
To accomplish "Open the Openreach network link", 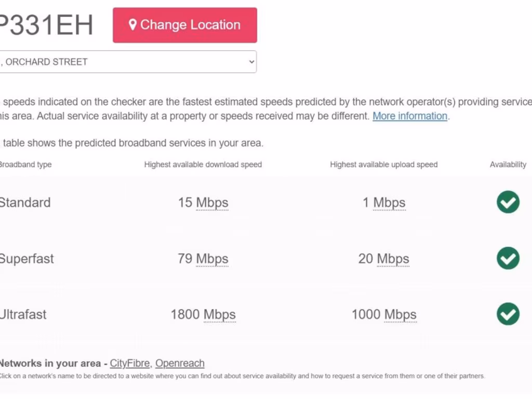I will [180, 363].
